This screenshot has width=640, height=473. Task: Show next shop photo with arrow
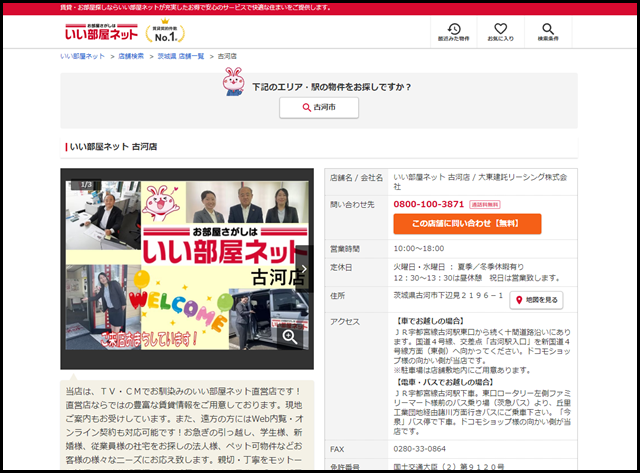coord(304,269)
